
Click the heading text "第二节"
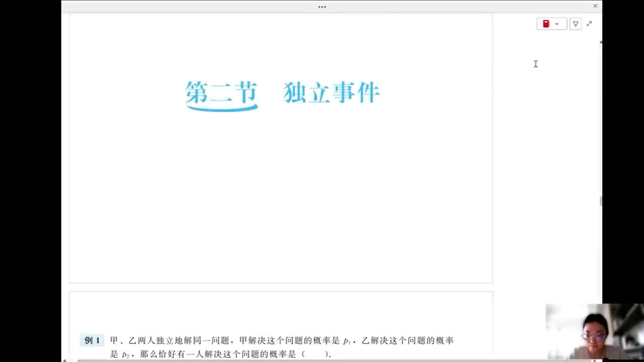221,93
